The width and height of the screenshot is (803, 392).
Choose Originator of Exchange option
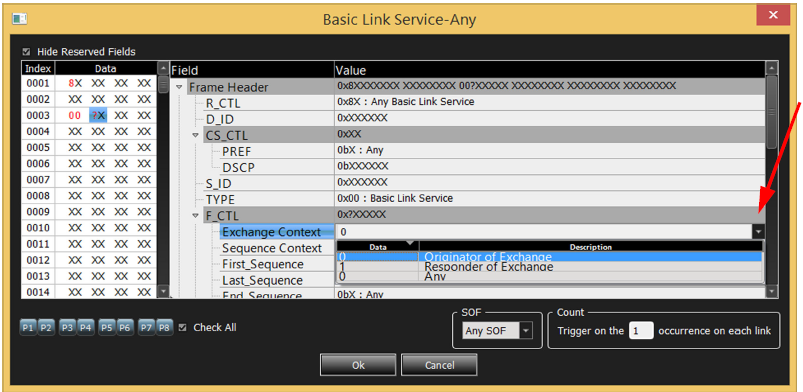[x=549, y=257]
